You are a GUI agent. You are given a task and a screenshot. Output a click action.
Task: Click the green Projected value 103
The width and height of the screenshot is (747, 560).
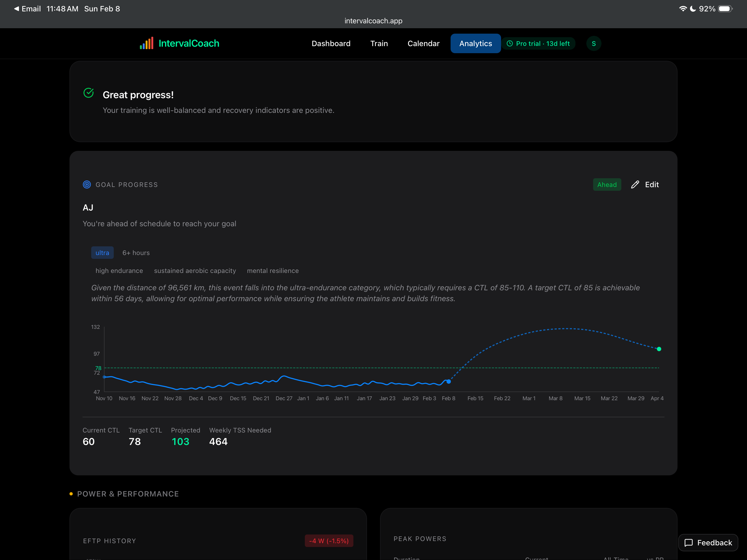click(x=180, y=441)
